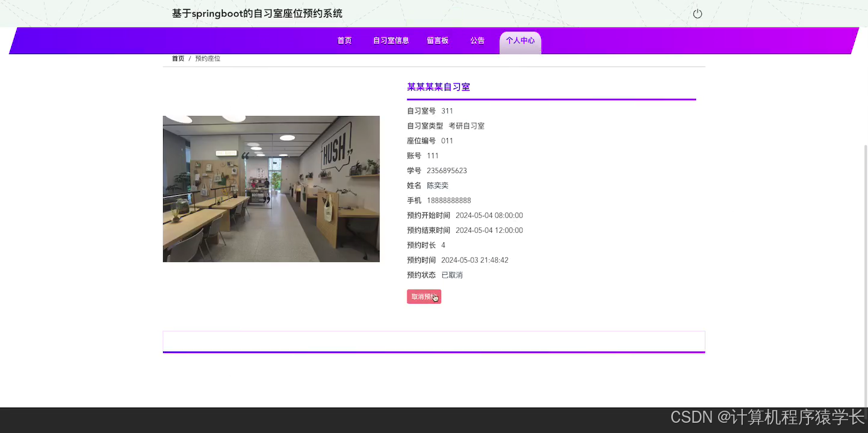This screenshot has height=433, width=868.
Task: Click the power logout icon
Action: pyautogui.click(x=697, y=13)
